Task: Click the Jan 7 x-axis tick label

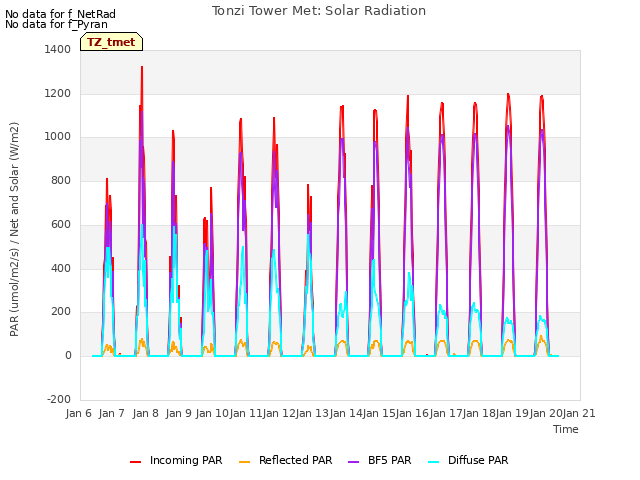Action: tap(112, 413)
